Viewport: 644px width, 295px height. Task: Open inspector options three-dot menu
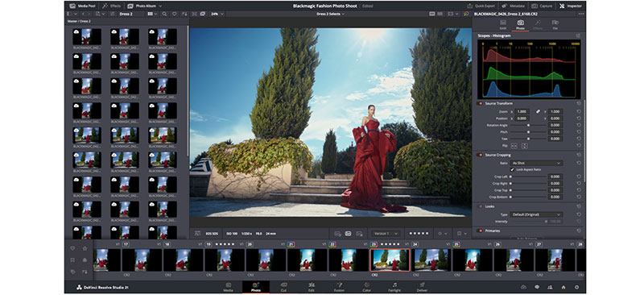(580, 14)
